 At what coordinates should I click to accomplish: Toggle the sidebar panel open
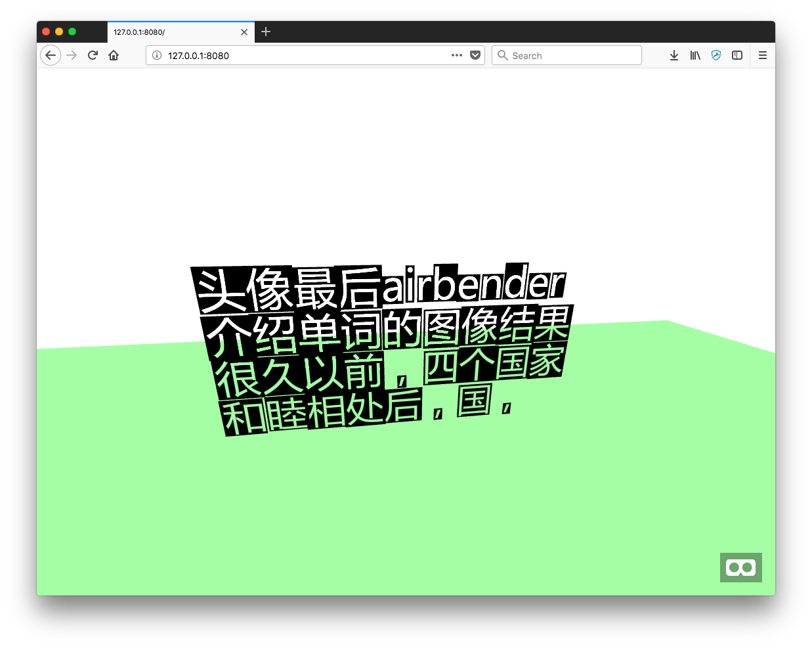point(737,55)
